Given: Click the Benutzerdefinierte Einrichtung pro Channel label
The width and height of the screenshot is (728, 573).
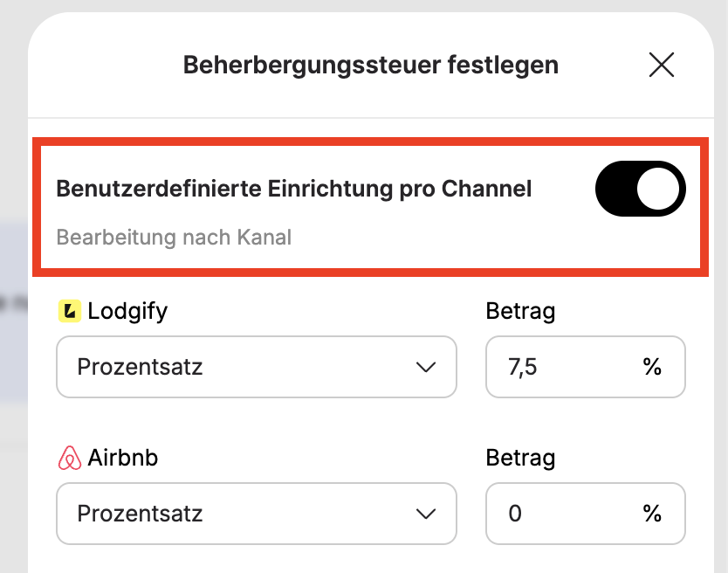Looking at the screenshot, I should (294, 189).
